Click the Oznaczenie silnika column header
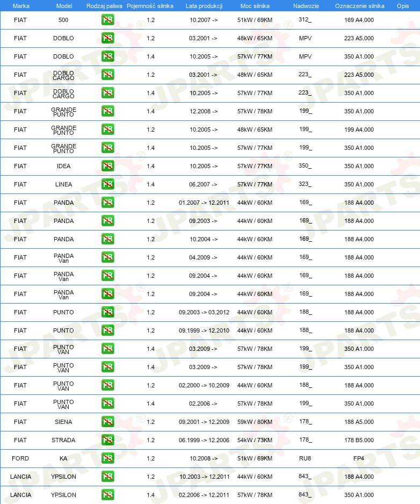Viewport: 420px width, 504px height. point(360,6)
